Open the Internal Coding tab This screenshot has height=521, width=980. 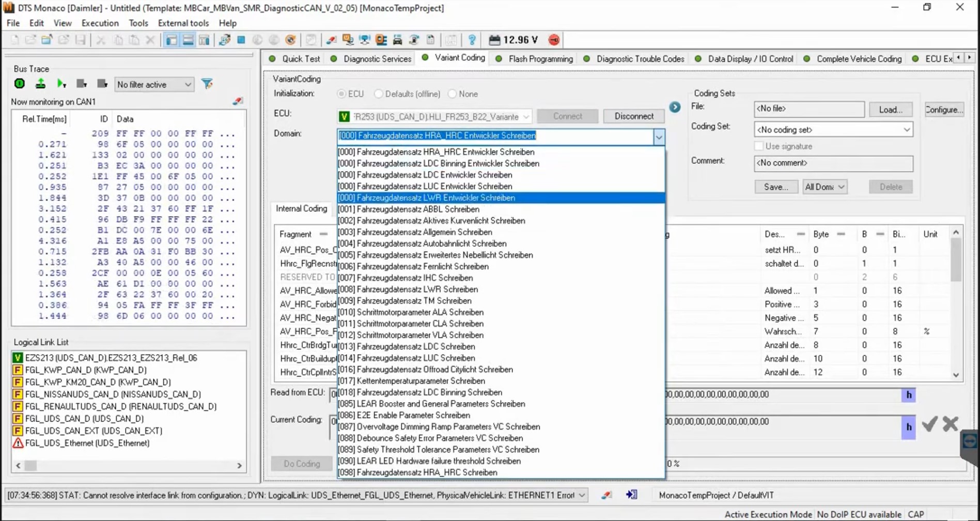(302, 208)
